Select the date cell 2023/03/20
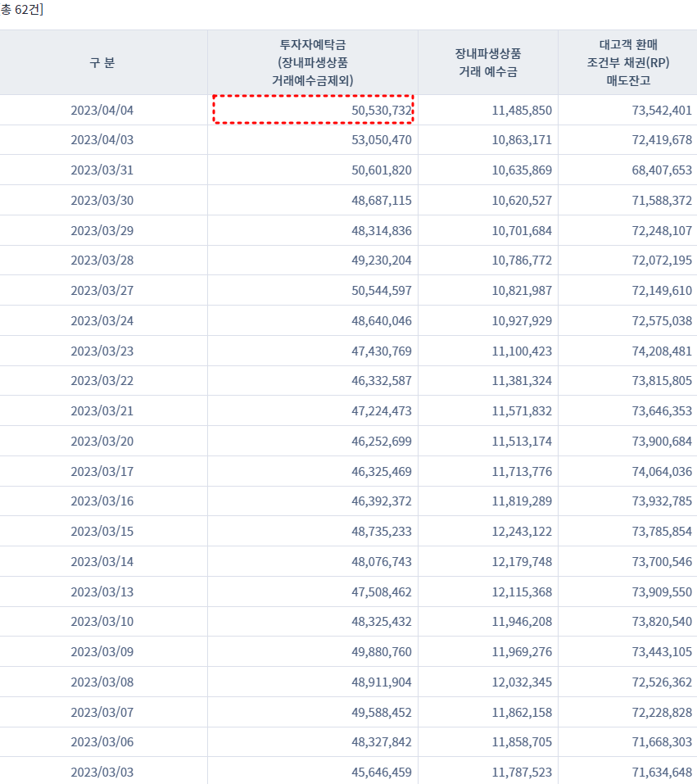Viewport: 697px width, 784px height. (x=102, y=441)
